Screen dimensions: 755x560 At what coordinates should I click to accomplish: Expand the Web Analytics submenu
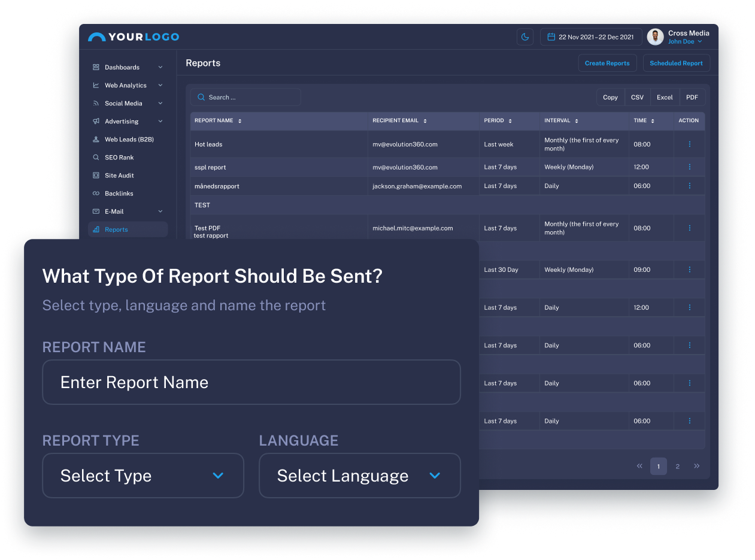160,86
